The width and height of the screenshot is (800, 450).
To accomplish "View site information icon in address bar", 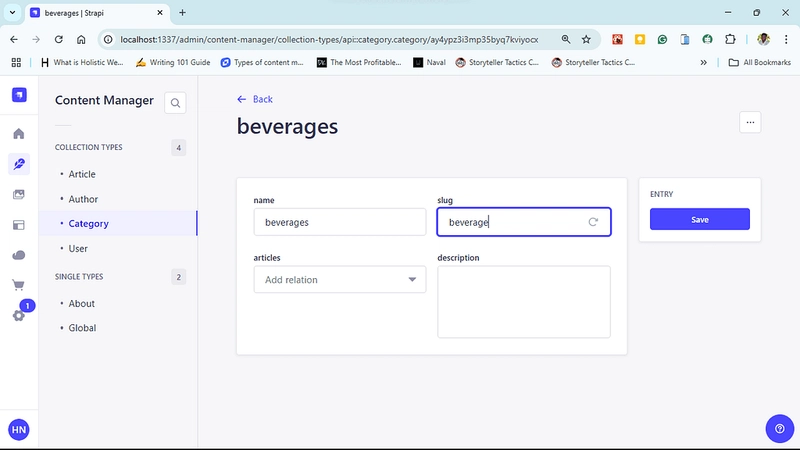I will click(108, 39).
